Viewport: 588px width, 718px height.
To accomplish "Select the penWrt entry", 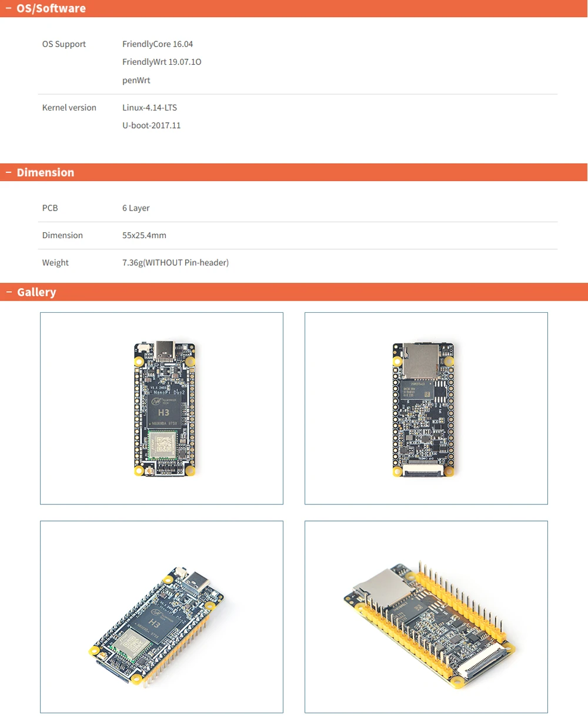I will 136,80.
